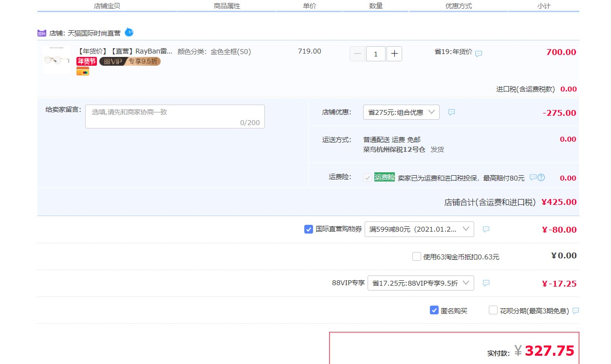
Task: Click the store total ¥425.00
Action: (x=559, y=202)
